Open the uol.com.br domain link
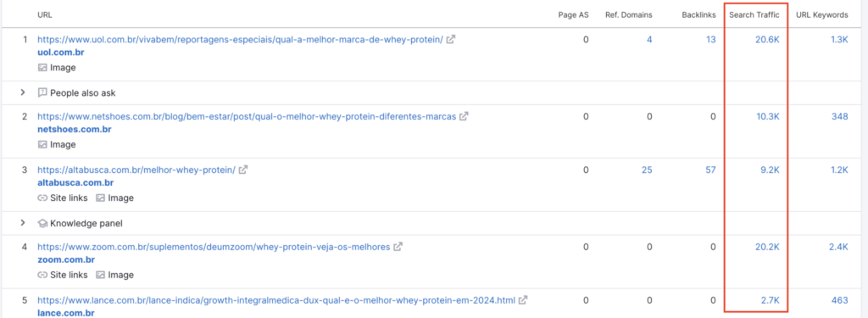Screen dimensions: 868x318 61,52
